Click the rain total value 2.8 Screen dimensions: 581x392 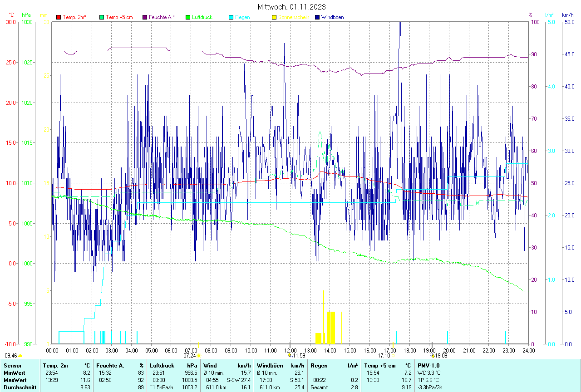[x=354, y=387]
